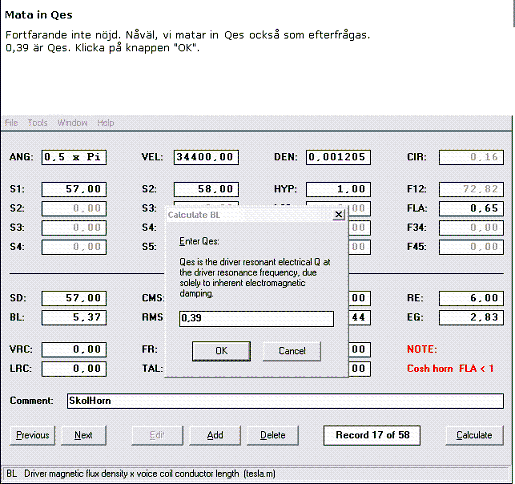The width and height of the screenshot is (515, 484).
Task: Click the Record 17 of 58 indicator
Action: (372, 435)
